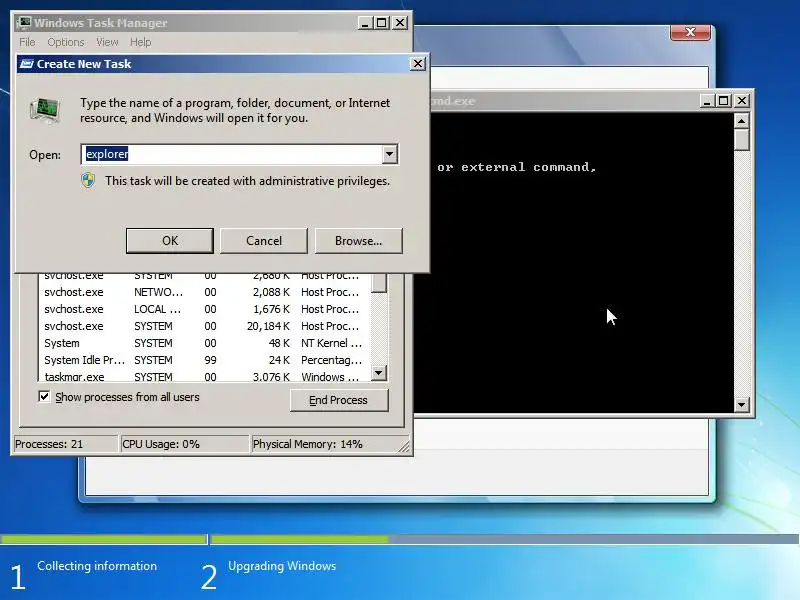
Task: Open the File menu in Task Manager
Action: pos(27,42)
